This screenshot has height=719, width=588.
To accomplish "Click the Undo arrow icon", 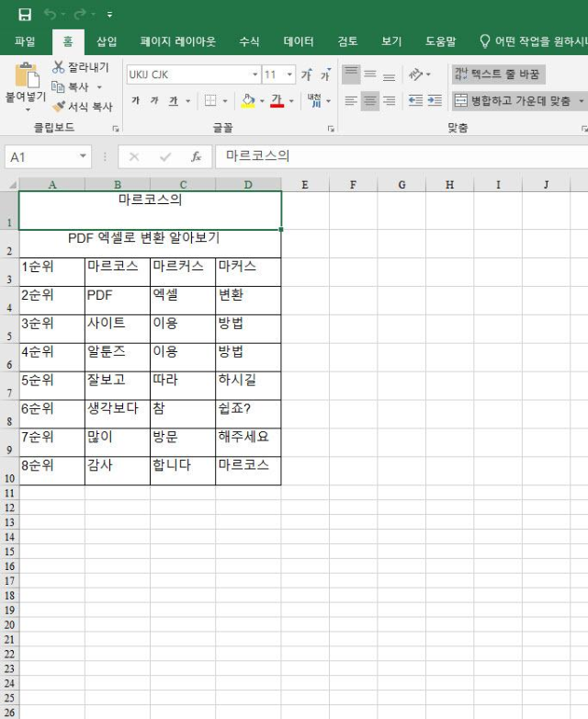I will tap(50, 14).
